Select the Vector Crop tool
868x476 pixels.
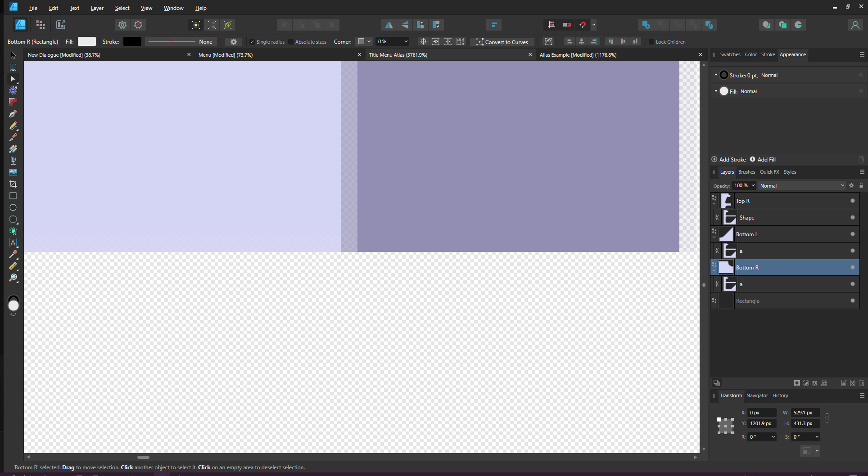(13, 184)
